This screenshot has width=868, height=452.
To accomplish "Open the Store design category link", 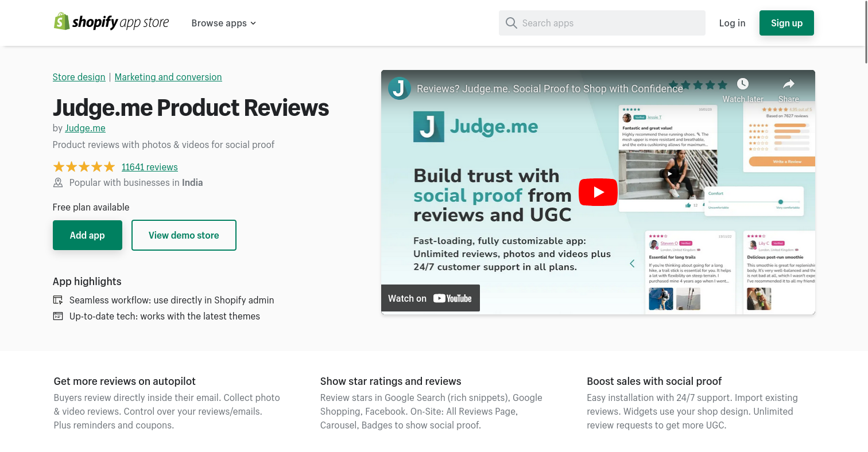I will (79, 77).
